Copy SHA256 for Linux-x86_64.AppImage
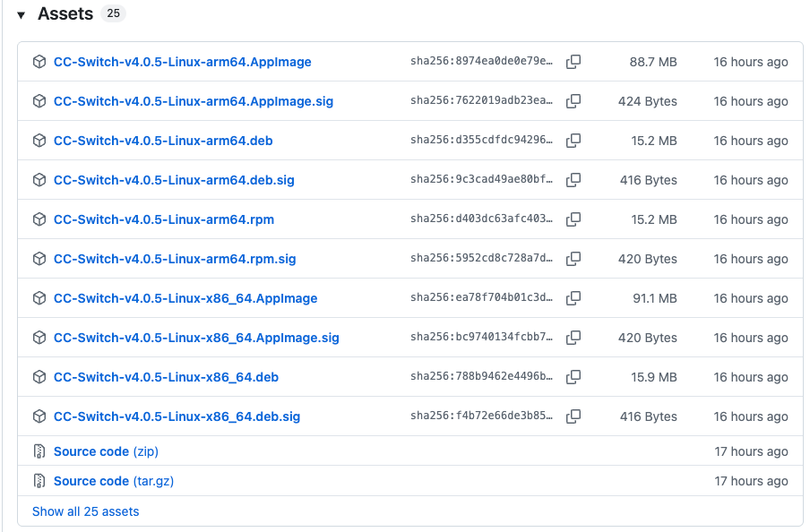 (x=573, y=298)
